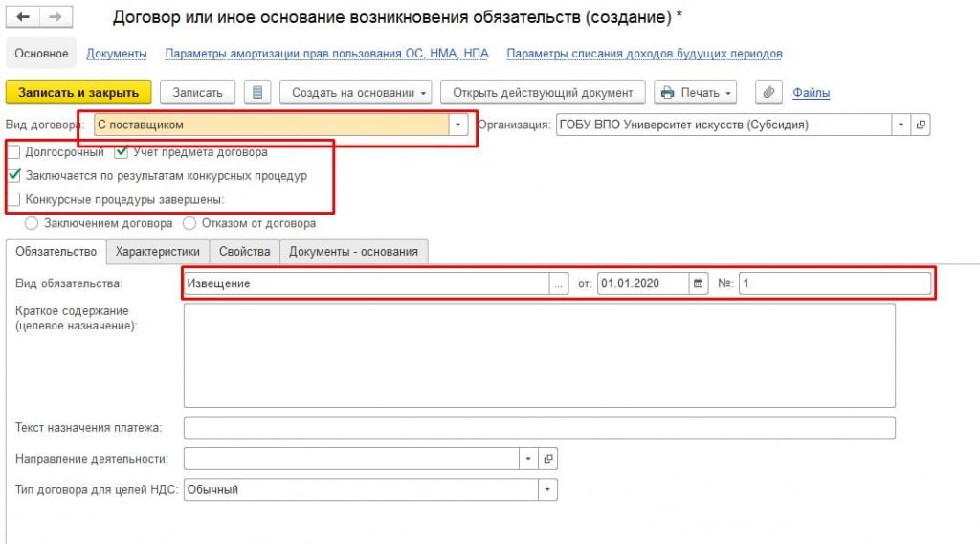Toggle Конкурсные процедуры завершены checkbox
This screenshot has width=980, height=544.
tap(13, 199)
